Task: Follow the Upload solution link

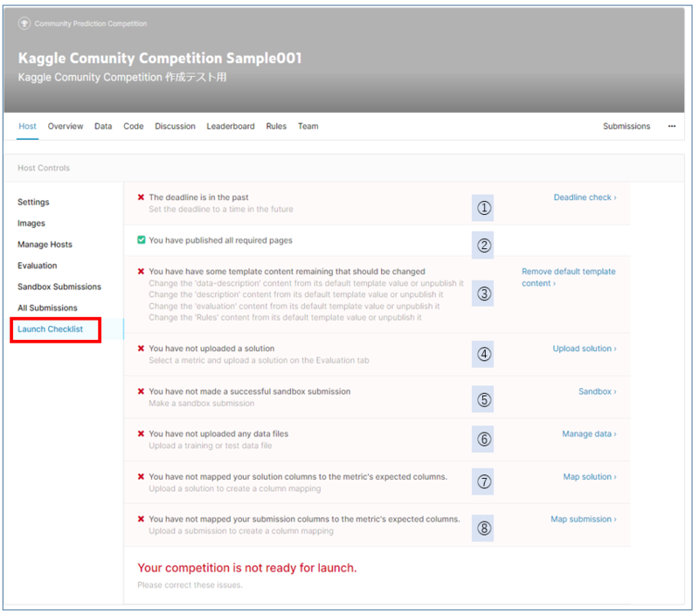Action: (585, 348)
